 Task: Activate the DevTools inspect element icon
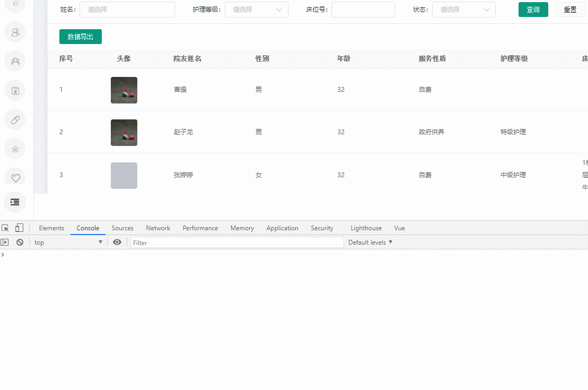[5, 228]
